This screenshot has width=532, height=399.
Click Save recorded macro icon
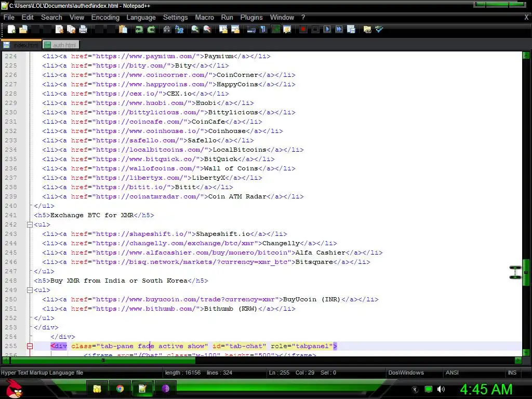351,30
